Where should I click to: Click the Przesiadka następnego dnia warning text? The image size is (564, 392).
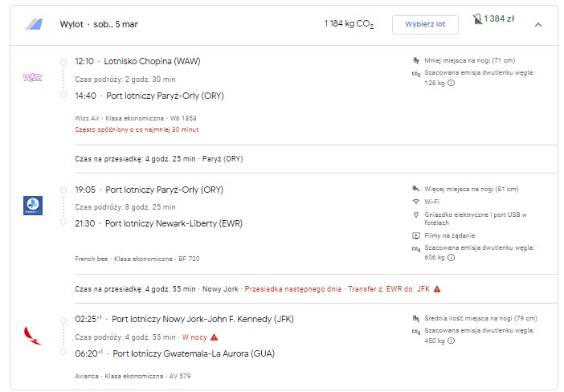(x=292, y=289)
